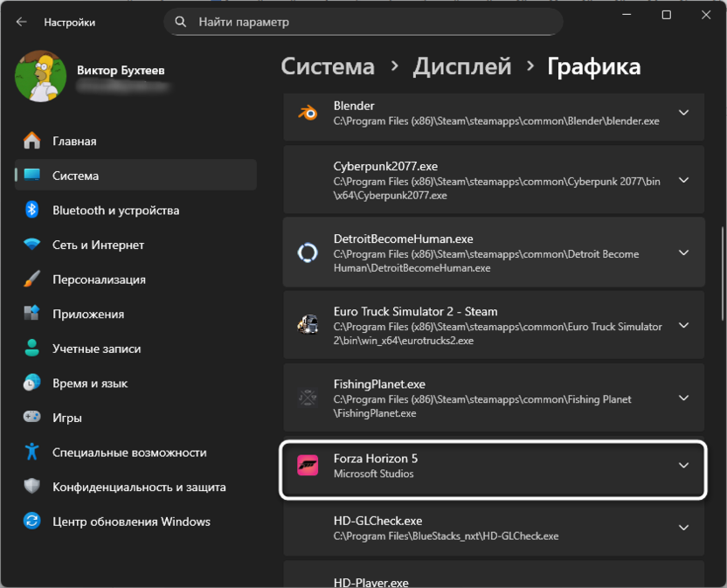Click the FishingPlanet.exe application icon
The width and height of the screenshot is (727, 588).
coord(308,398)
